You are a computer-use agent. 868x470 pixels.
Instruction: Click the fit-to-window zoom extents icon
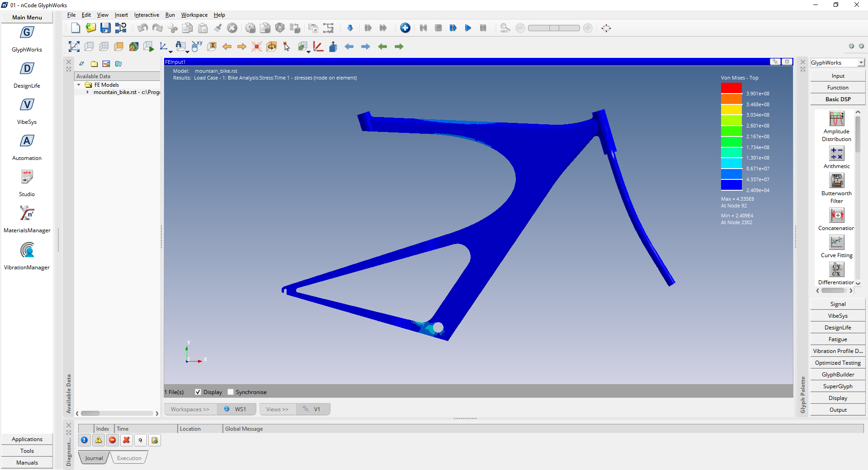click(x=74, y=47)
